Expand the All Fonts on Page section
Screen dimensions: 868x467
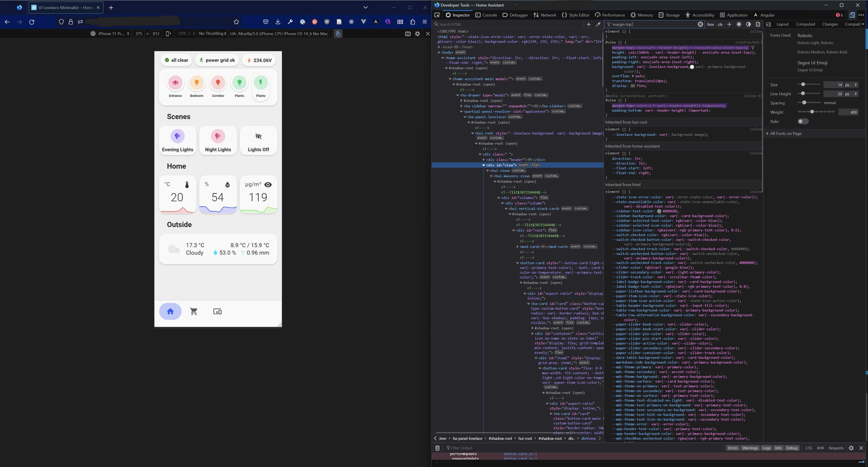coord(786,133)
